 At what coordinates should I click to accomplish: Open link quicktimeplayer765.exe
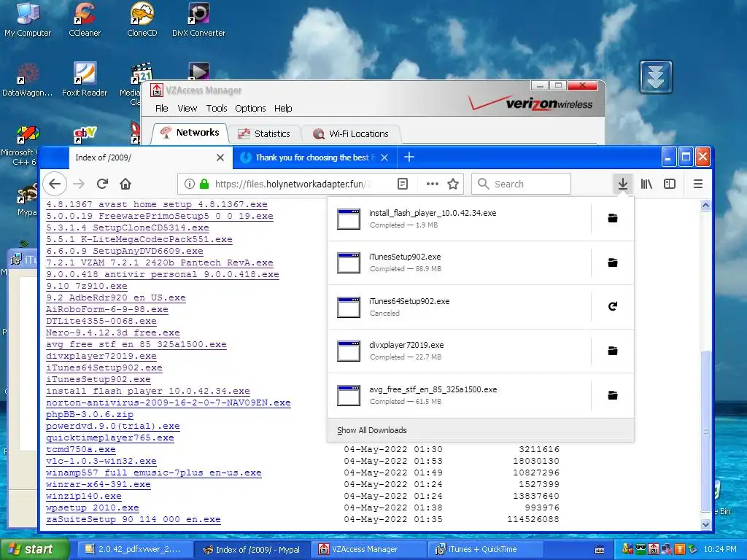coord(110,437)
